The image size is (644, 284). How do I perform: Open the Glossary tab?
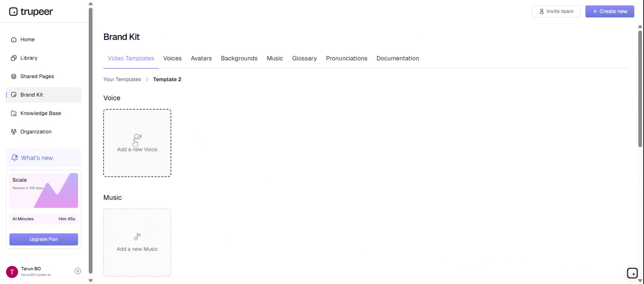click(x=304, y=58)
